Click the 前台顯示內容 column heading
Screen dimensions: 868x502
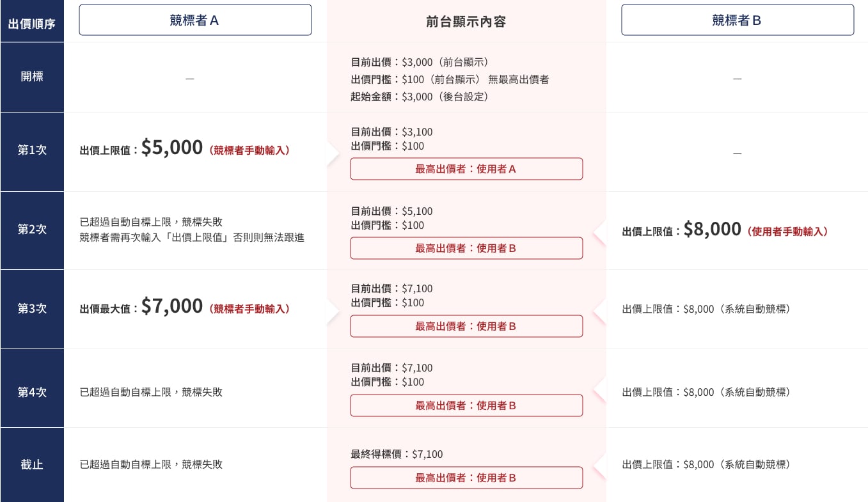click(x=466, y=22)
